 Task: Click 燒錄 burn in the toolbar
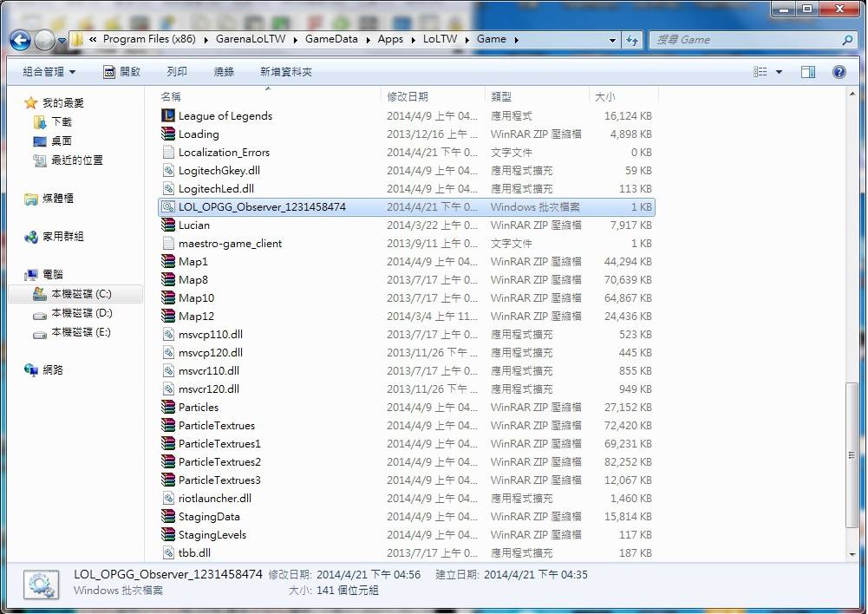click(x=224, y=71)
